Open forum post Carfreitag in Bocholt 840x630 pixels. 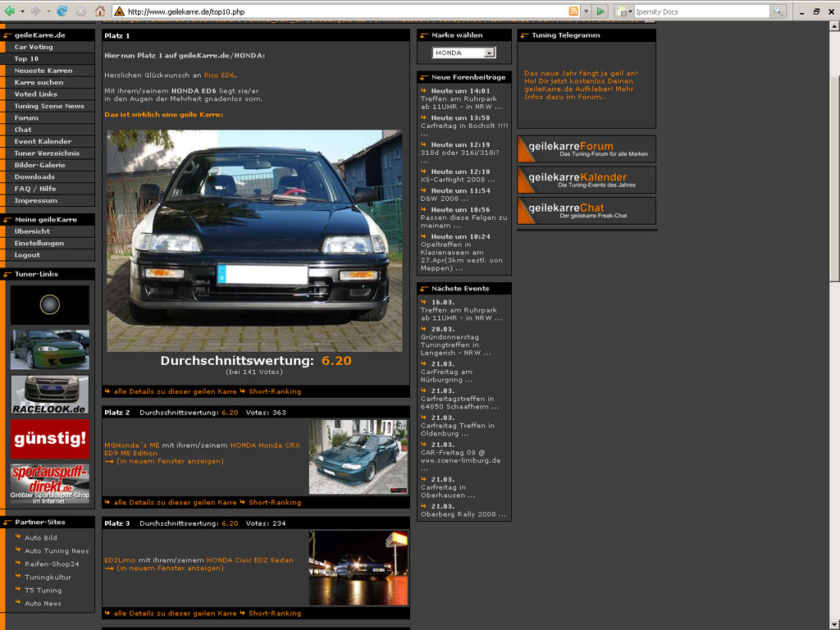point(464,126)
